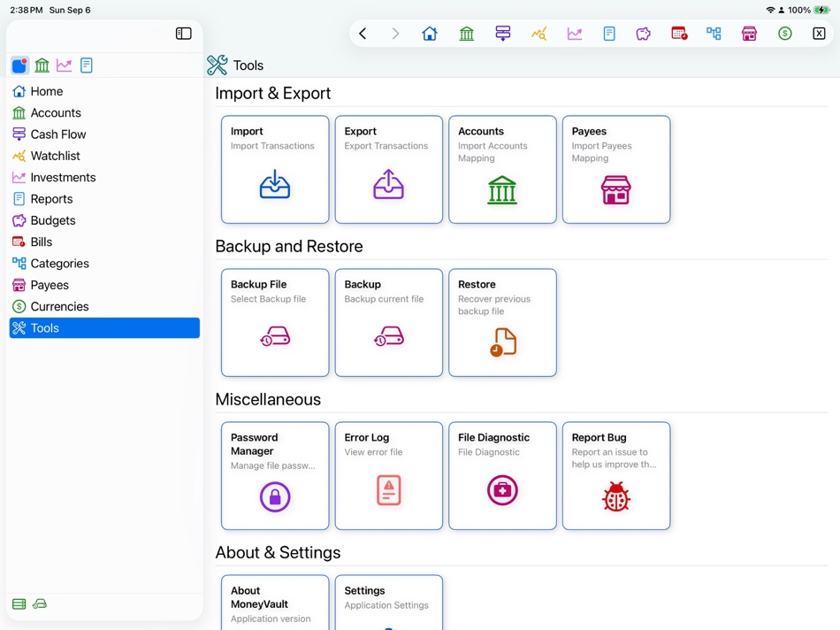The image size is (840, 630).
Task: Open Payees in the sidebar
Action: [104, 285]
